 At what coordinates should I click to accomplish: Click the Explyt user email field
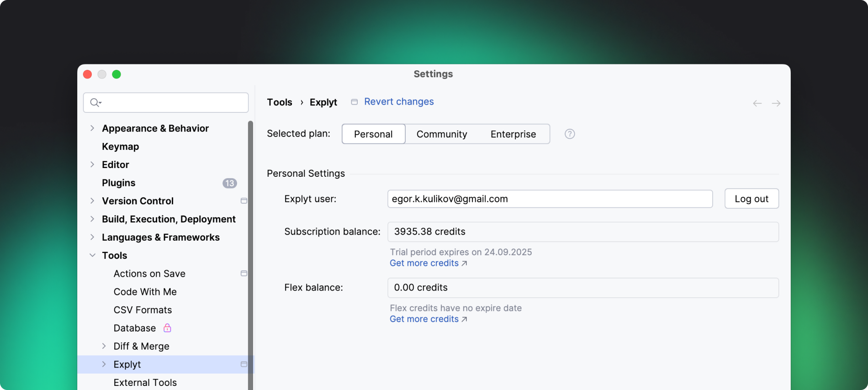tap(550, 199)
